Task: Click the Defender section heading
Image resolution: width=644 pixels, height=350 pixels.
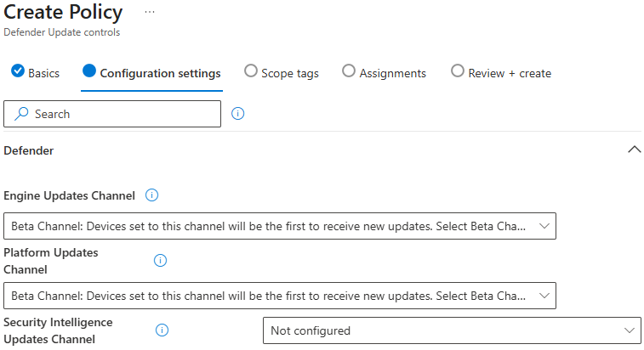Action: coord(29,150)
